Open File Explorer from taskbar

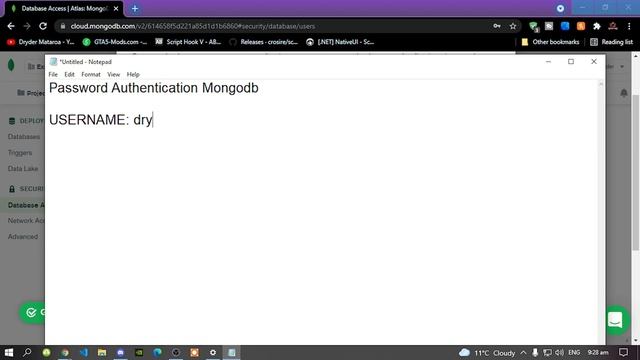[102, 353]
